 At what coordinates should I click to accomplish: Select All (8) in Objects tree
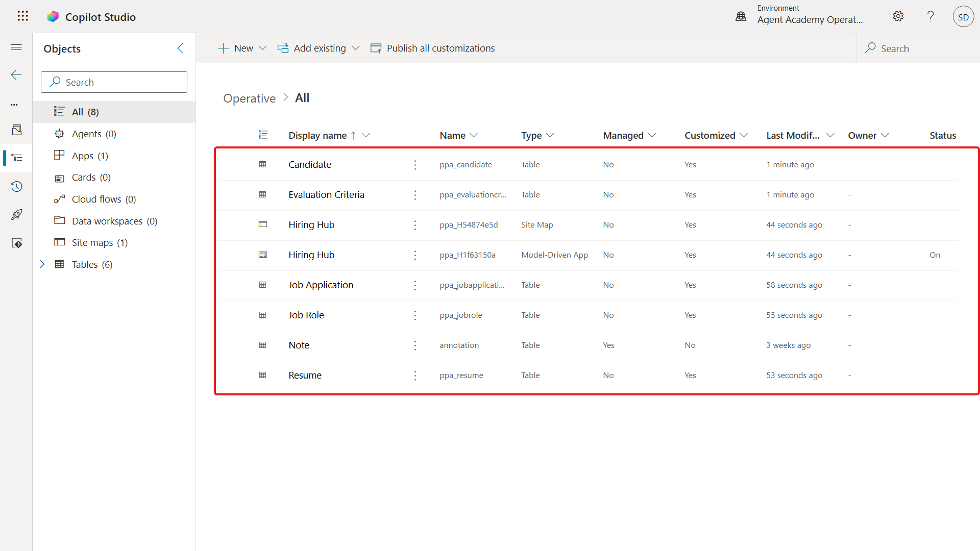pos(114,112)
